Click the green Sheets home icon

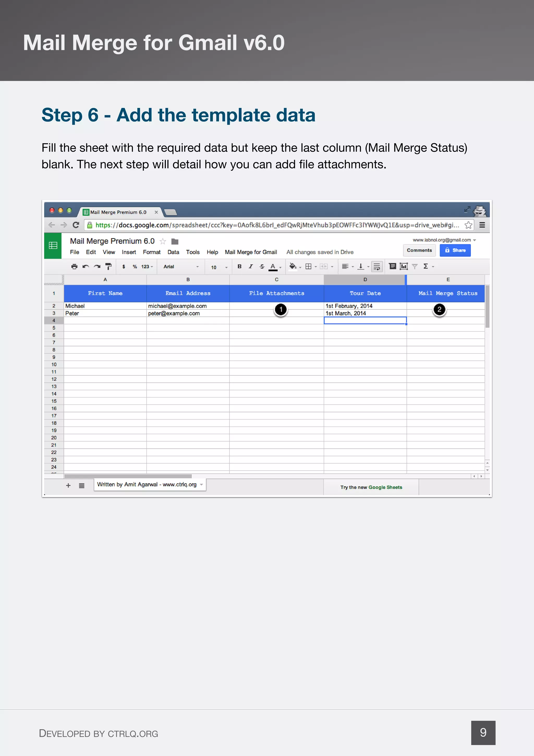click(x=53, y=245)
